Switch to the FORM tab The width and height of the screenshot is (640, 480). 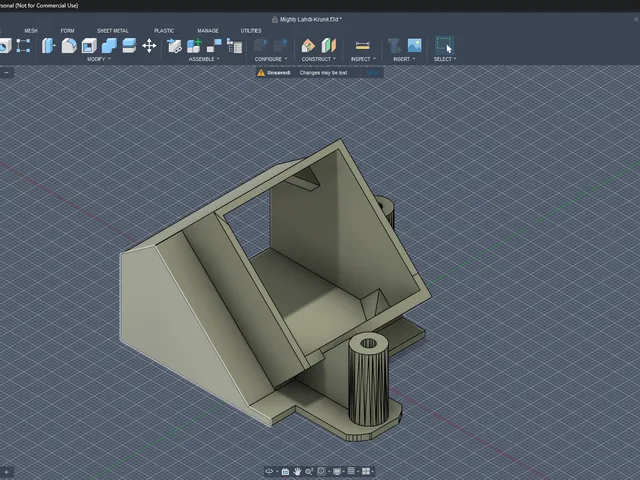pos(67,31)
